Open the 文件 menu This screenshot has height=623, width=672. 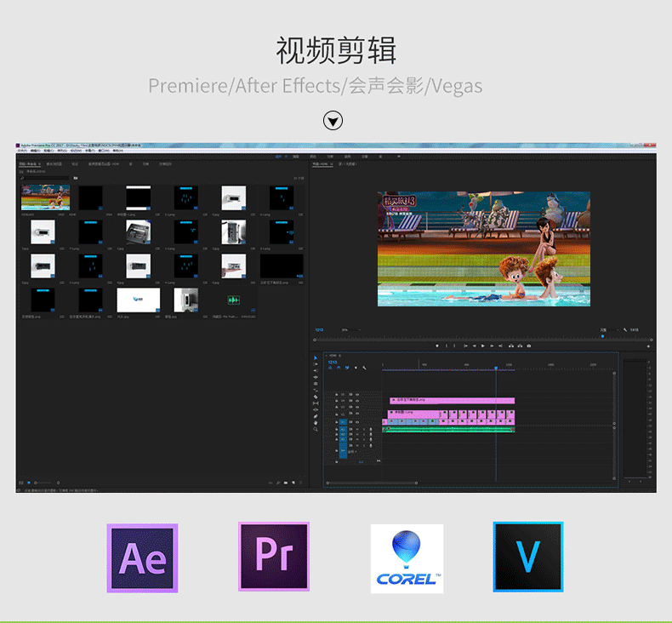[x=23, y=151]
